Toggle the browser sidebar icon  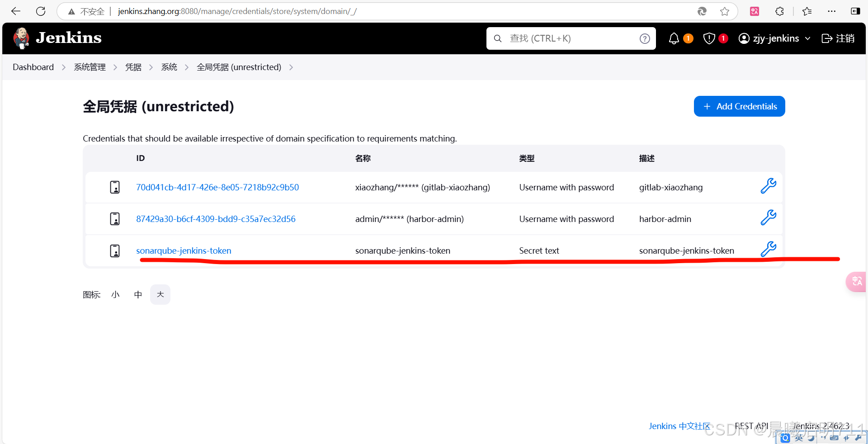click(855, 11)
